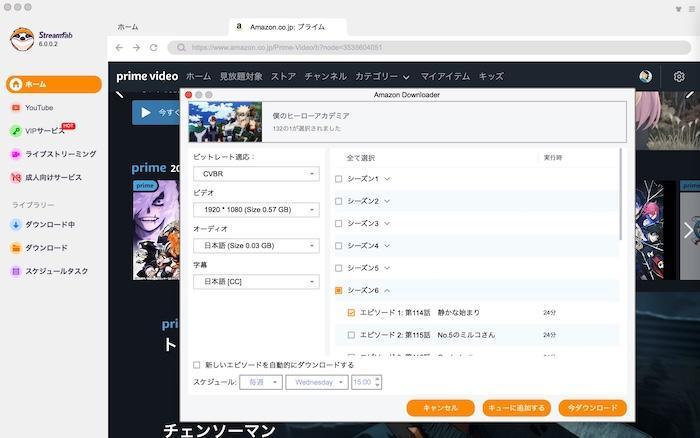Check the シーズン3 checkbox
This screenshot has height=438, width=700.
pyautogui.click(x=338, y=223)
